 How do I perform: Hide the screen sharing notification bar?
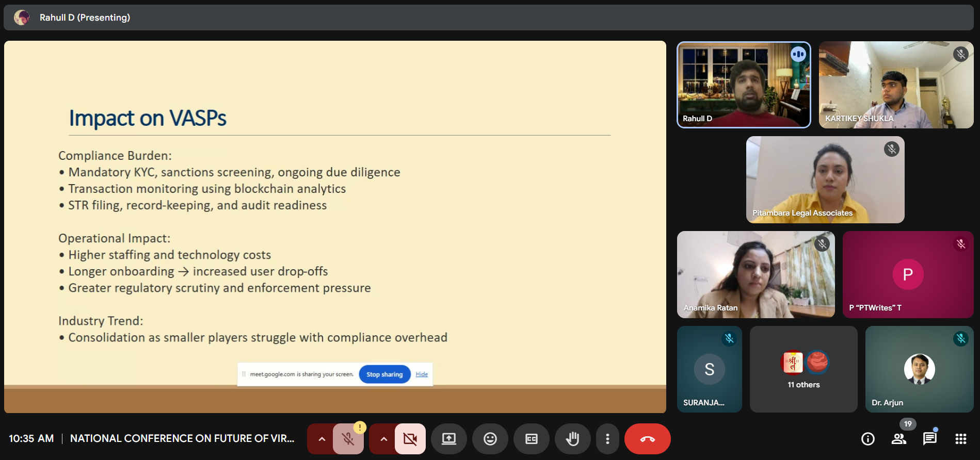(x=422, y=374)
